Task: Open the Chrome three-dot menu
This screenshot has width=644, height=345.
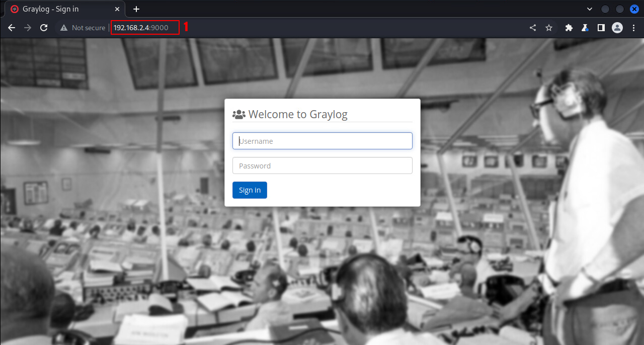Action: coord(633,28)
